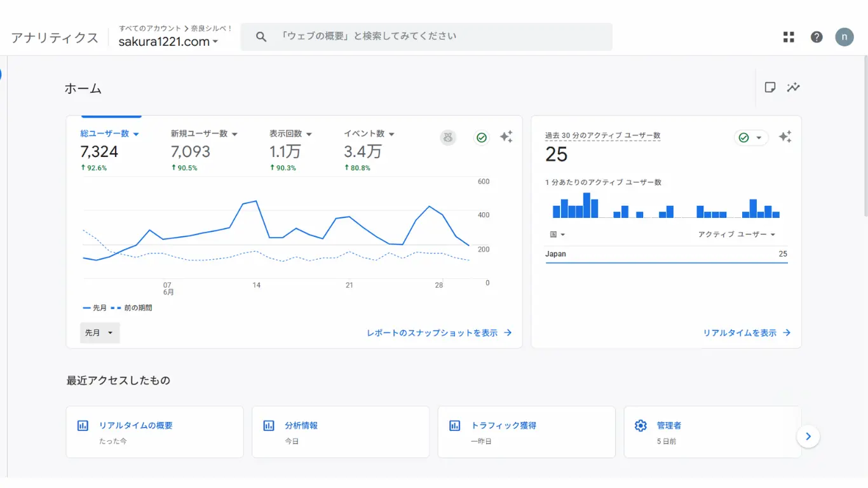Screen dimensions: 868x488
Task: Open the 国 dimension dropdown
Action: pyautogui.click(x=557, y=234)
